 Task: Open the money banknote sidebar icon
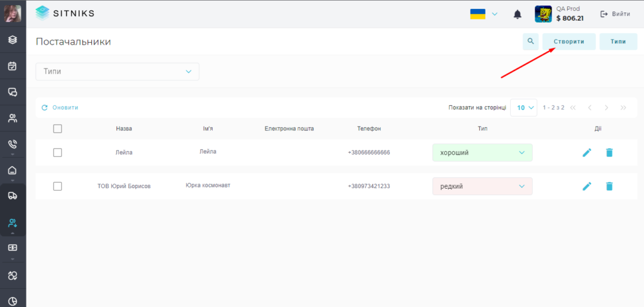(13, 248)
